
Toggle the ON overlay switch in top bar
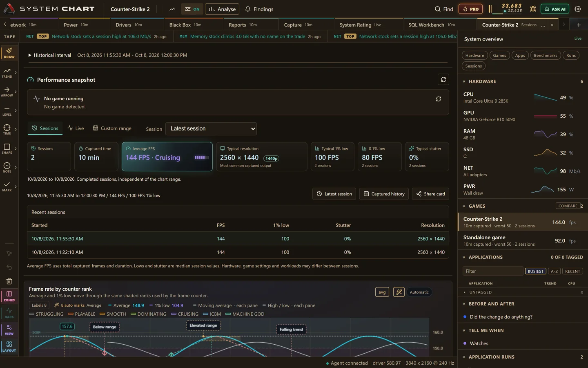click(192, 9)
